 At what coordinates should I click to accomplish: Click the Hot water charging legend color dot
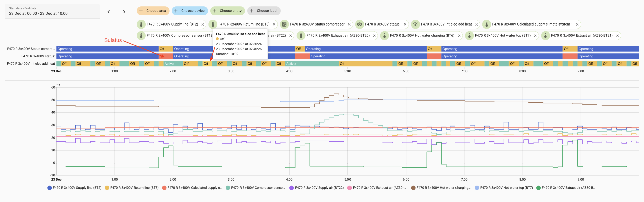click(413, 188)
